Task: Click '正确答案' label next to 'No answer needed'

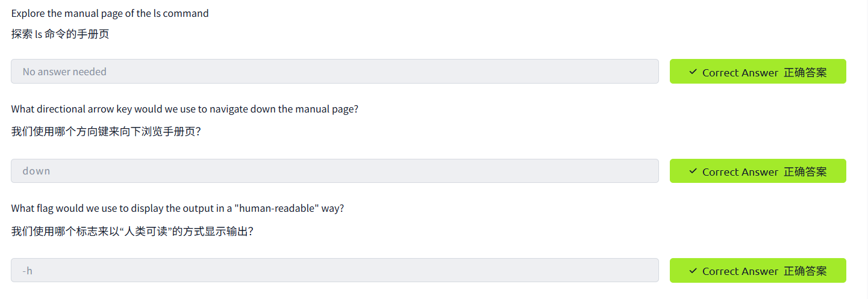Action: tap(805, 72)
